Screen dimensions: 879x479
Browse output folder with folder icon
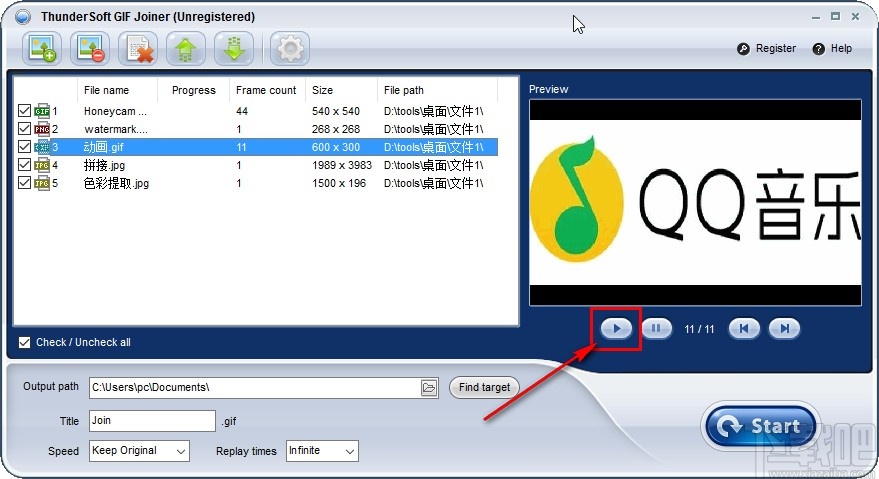[429, 388]
